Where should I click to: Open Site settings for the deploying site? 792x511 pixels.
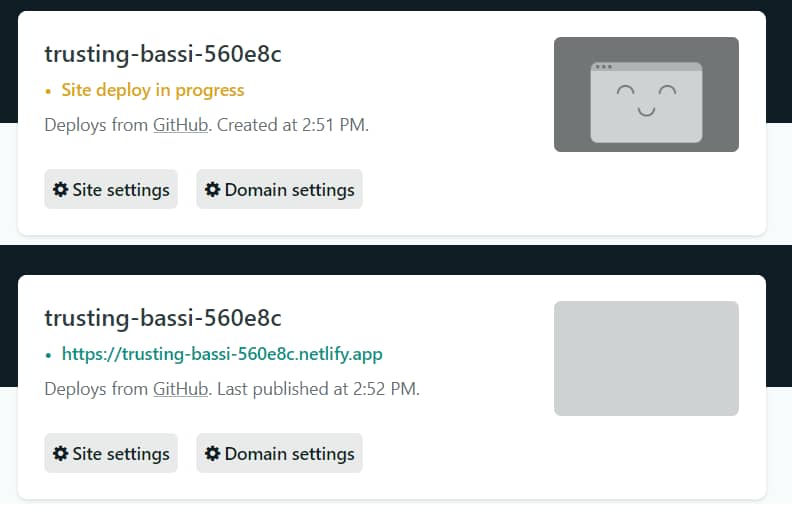[x=111, y=189]
